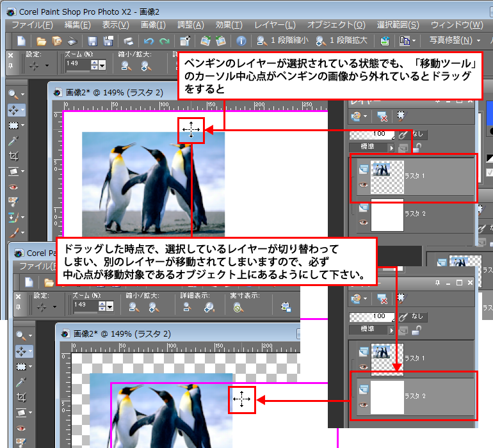
Task: Open the 写真修整(N) dropdown
Action: [455, 40]
